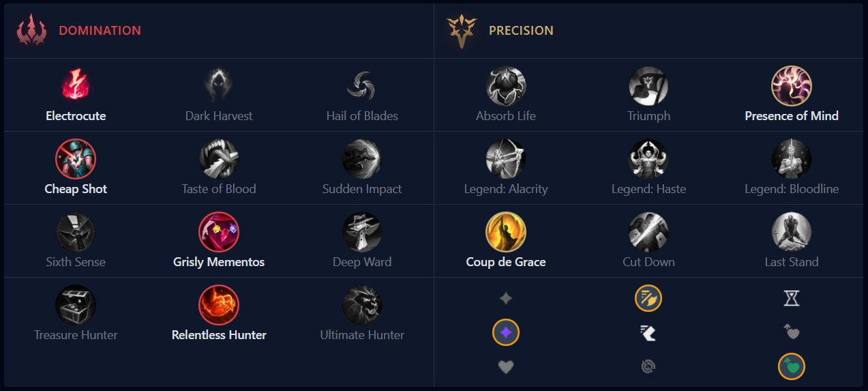The height and width of the screenshot is (391, 868).
Task: Click the Deep Ward rune label
Action: pos(362,262)
